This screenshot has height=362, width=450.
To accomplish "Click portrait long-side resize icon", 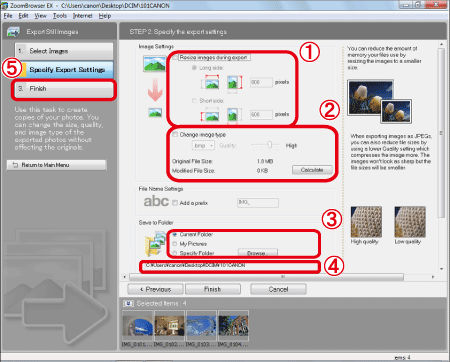I will pos(234,82).
